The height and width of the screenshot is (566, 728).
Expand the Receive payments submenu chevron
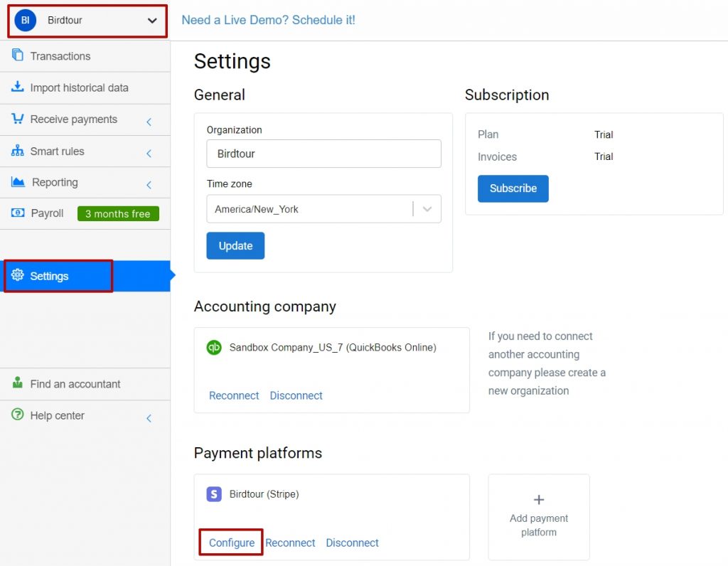[149, 122]
